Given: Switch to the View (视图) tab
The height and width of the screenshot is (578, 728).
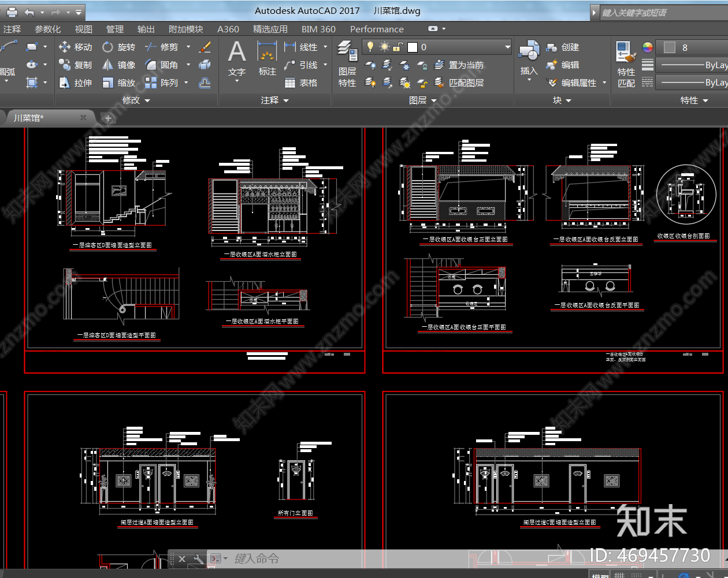Looking at the screenshot, I should (84, 29).
